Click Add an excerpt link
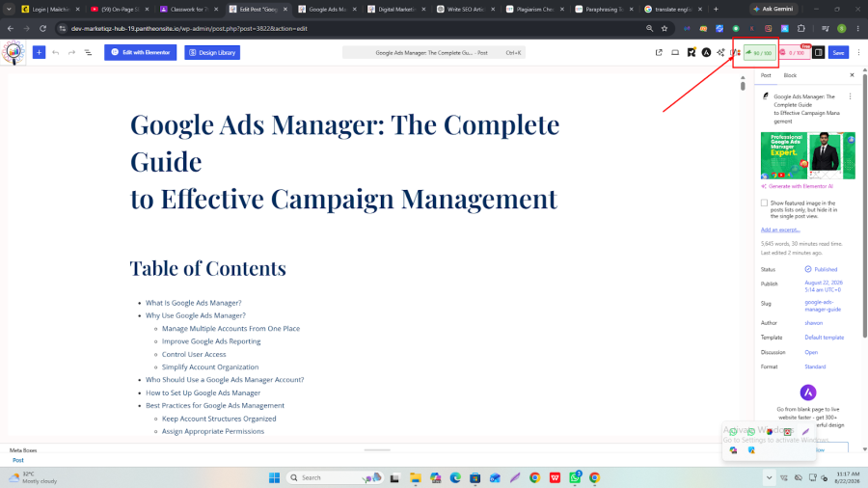This screenshot has height=488, width=868. 780,230
